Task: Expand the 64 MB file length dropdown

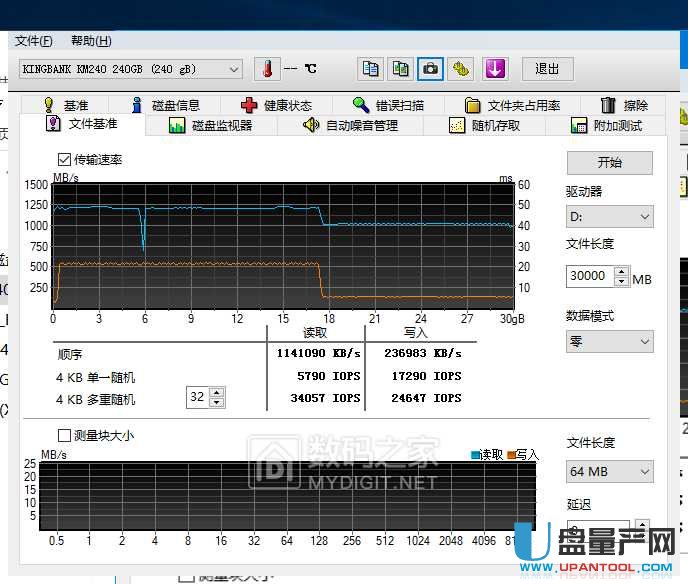Action: tap(609, 471)
